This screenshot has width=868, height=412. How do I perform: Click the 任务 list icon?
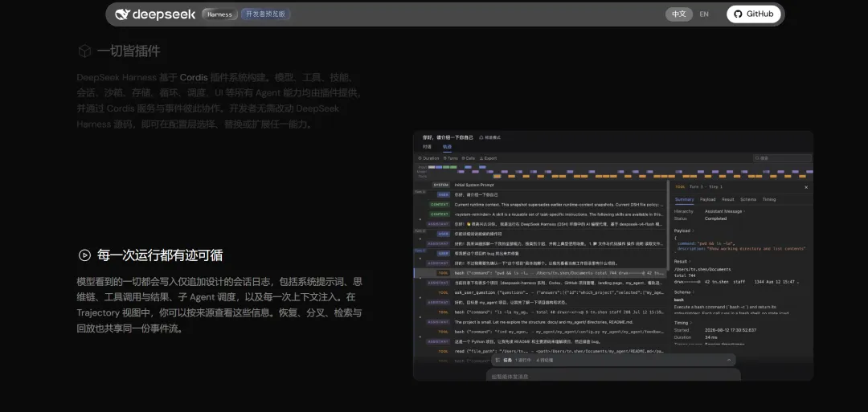497,360
